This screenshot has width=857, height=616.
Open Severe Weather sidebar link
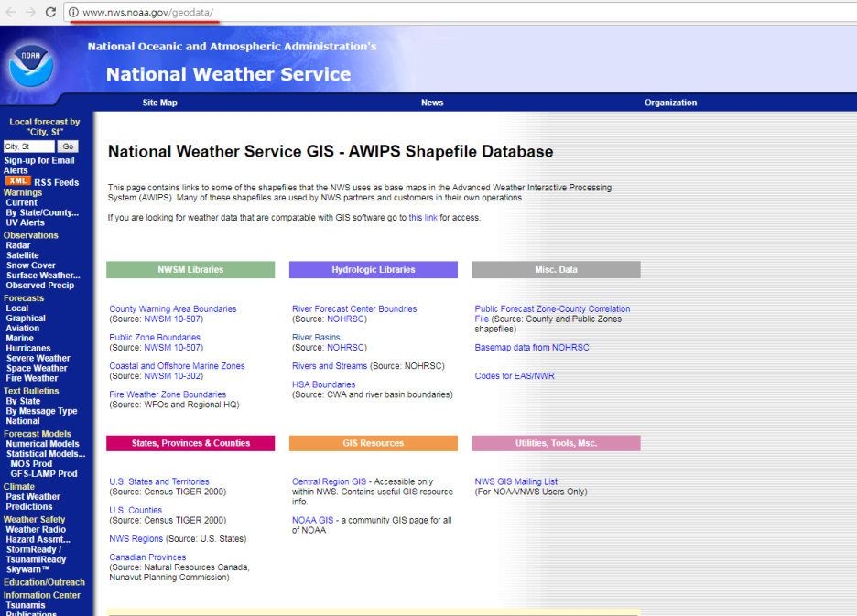(x=38, y=358)
